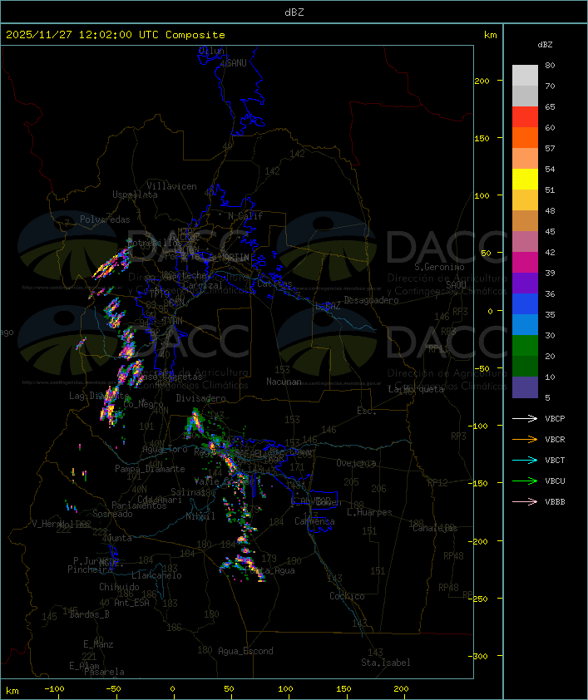Viewport: 588px width, 700px height.
Task: Click the orange VBCR arrow icon
Action: tap(525, 439)
